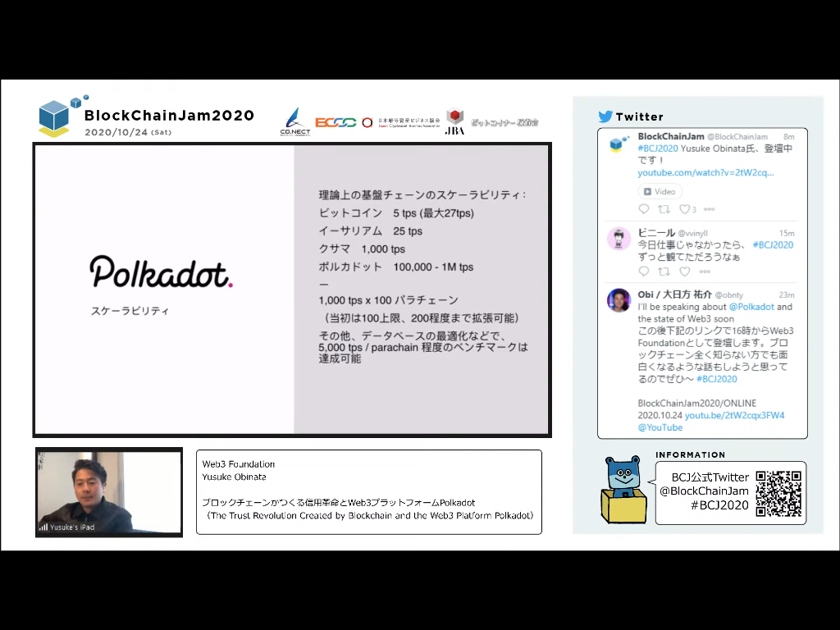Viewport: 840px width, 630px height.
Task: Click the Obi / 大日方 祐介 account name
Action: 674,294
